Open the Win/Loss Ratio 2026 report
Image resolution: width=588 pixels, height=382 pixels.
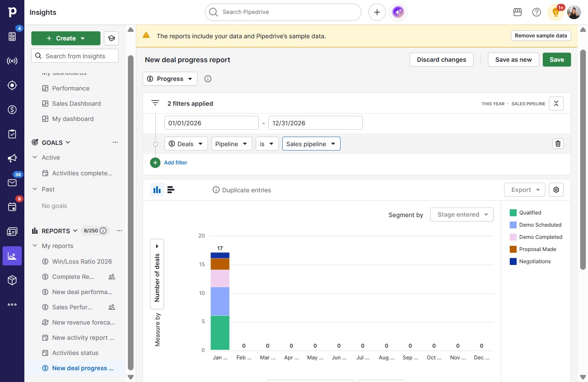point(82,261)
